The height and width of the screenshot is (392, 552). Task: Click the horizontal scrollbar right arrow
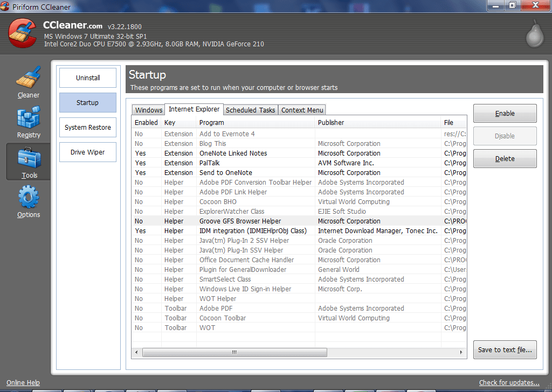(462, 352)
